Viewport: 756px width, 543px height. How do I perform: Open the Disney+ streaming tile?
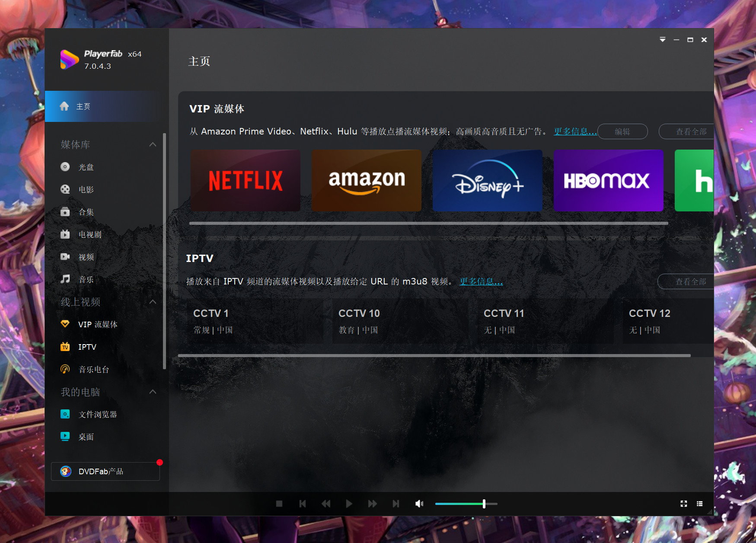pyautogui.click(x=488, y=181)
